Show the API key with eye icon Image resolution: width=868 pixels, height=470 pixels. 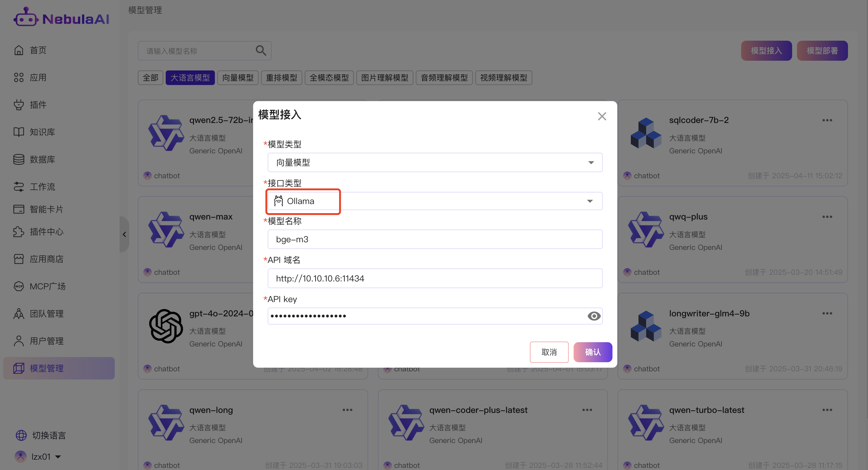(594, 316)
